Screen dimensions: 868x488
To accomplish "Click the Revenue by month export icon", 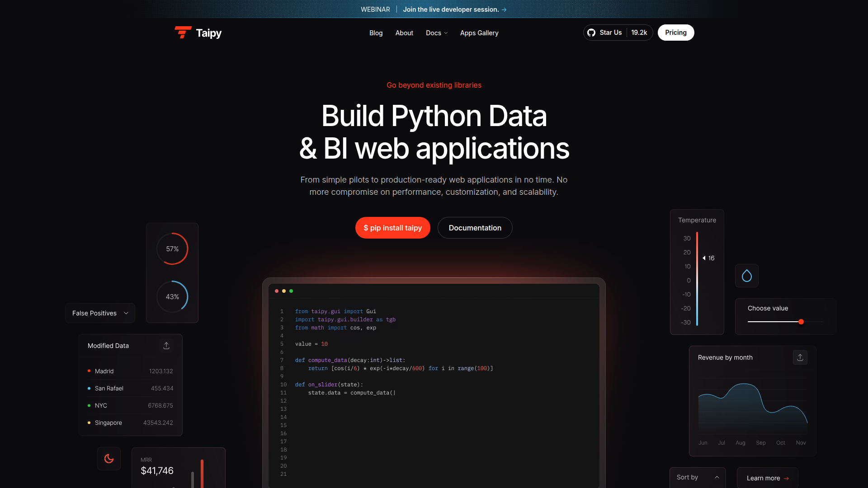I will pos(800,357).
